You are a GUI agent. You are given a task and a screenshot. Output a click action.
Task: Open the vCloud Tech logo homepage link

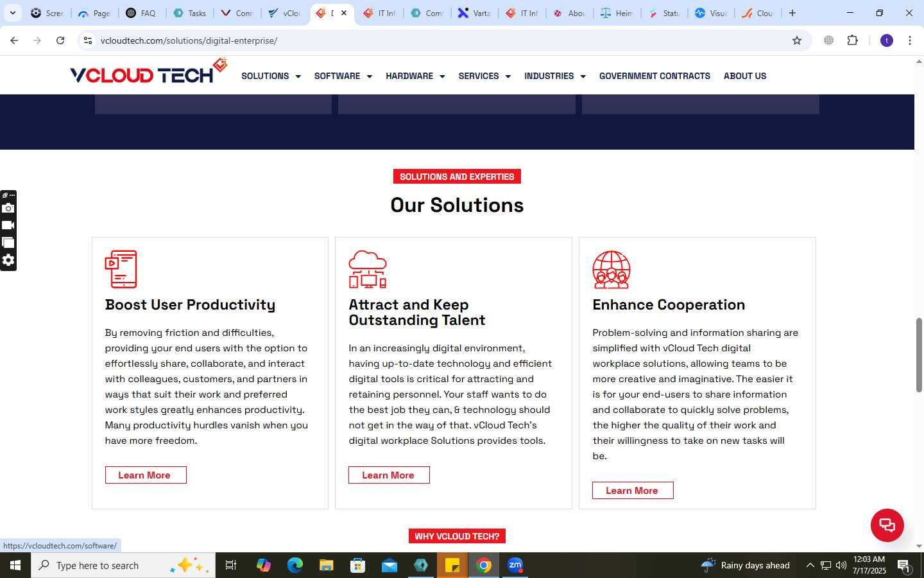pyautogui.click(x=148, y=72)
